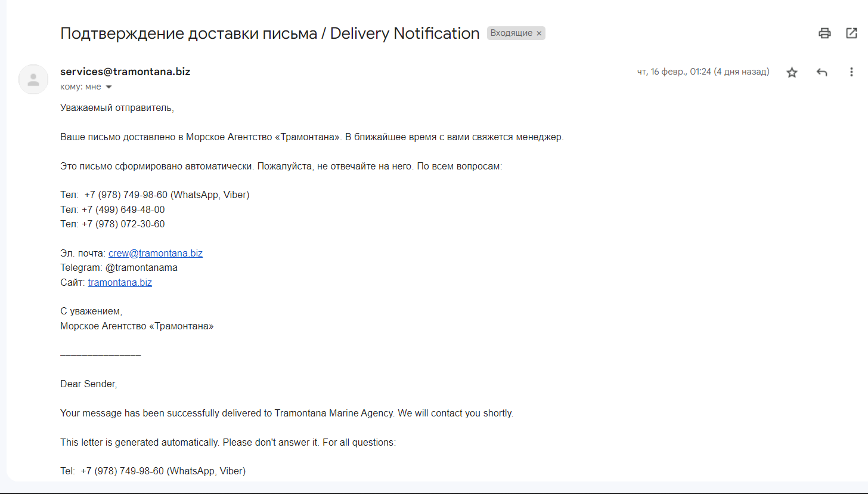Click the "Входящие" label chip

[511, 33]
